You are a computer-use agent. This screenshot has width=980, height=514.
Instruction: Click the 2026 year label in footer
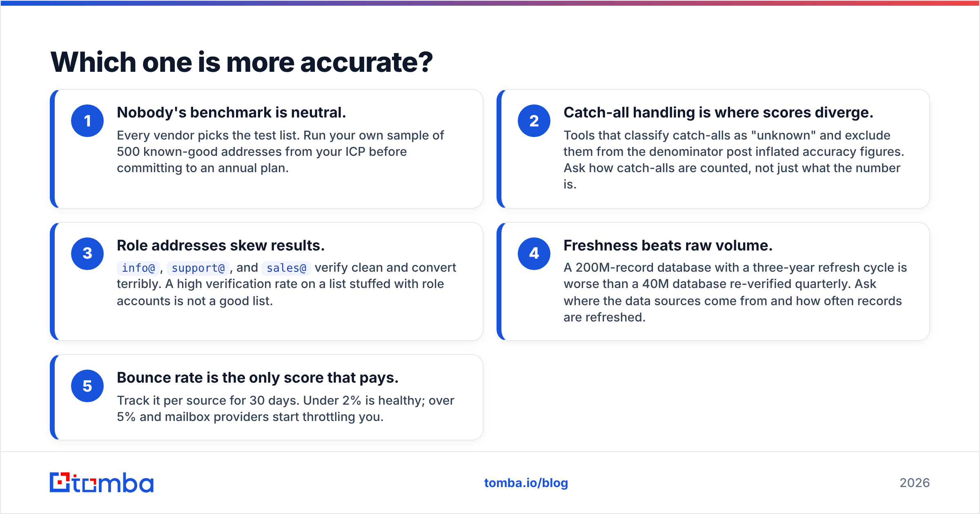click(x=915, y=483)
